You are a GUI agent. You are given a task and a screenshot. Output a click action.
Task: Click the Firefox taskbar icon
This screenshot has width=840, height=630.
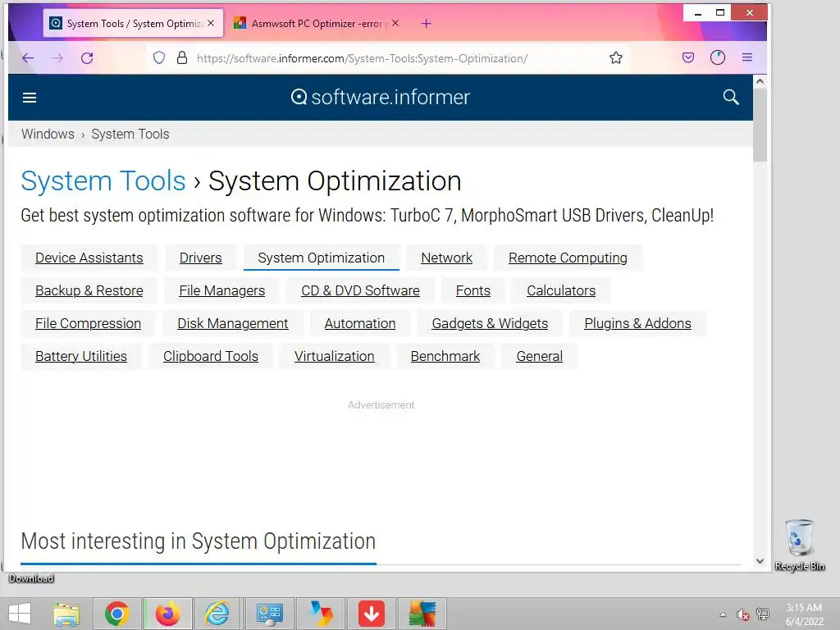point(168,614)
